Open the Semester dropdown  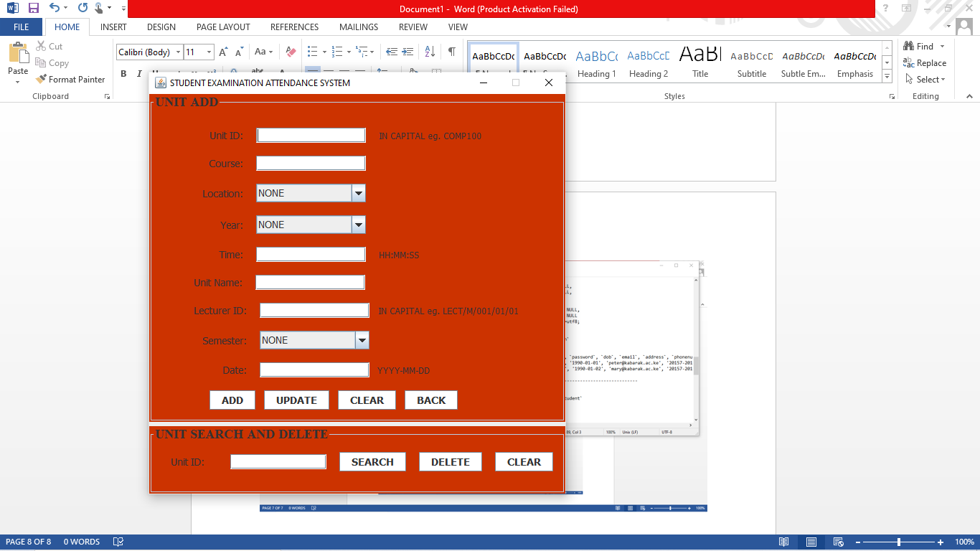362,339
